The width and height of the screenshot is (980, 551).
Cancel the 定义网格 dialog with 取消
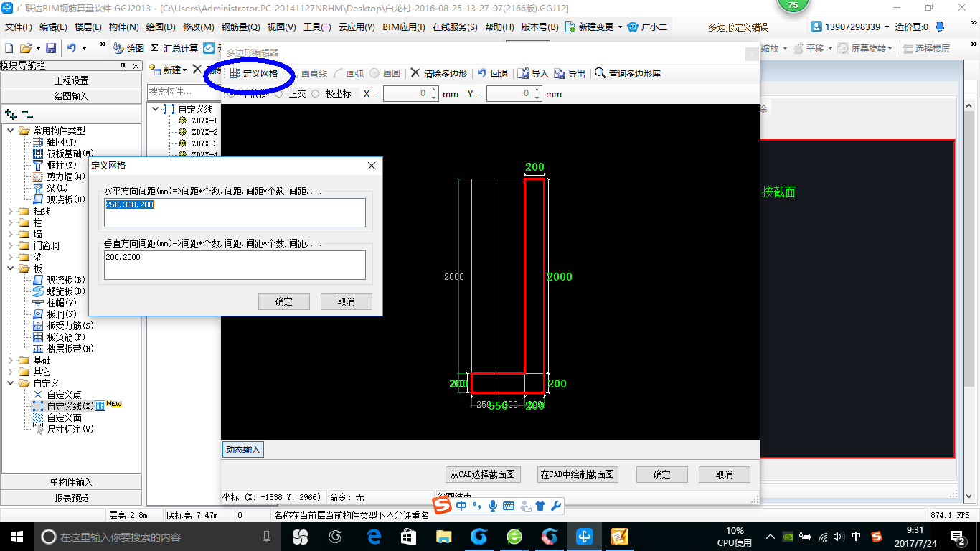pyautogui.click(x=347, y=301)
